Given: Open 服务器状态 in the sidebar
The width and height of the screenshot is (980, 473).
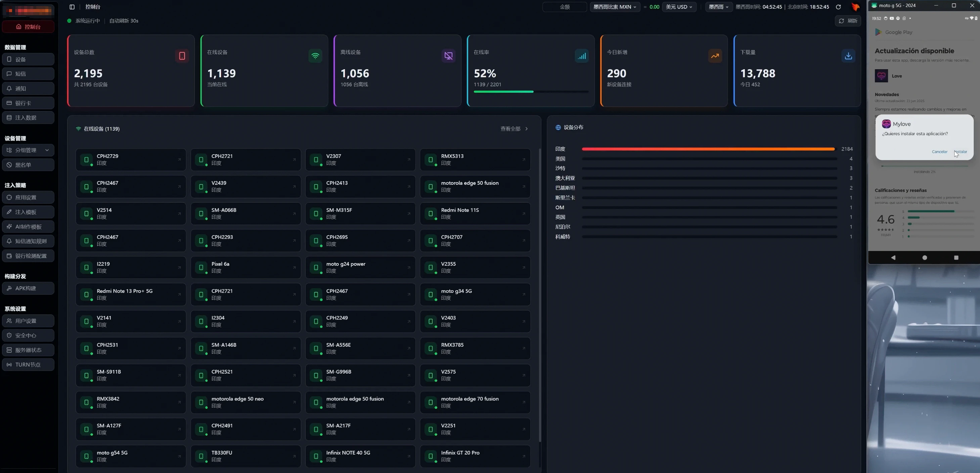Looking at the screenshot, I should click(28, 350).
